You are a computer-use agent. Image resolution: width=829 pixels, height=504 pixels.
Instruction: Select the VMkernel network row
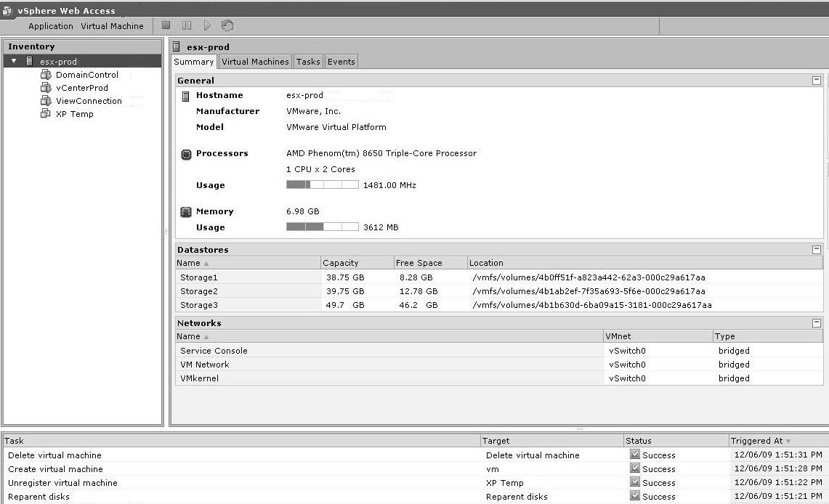pos(499,378)
